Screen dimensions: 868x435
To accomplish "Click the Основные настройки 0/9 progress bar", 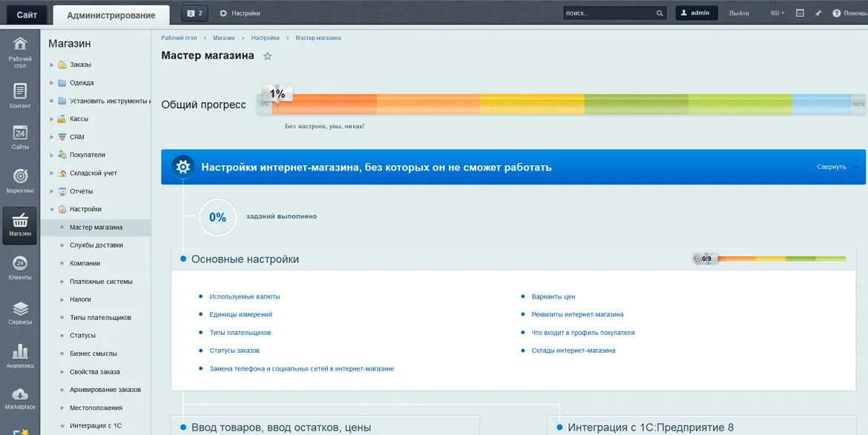I will 769,259.
